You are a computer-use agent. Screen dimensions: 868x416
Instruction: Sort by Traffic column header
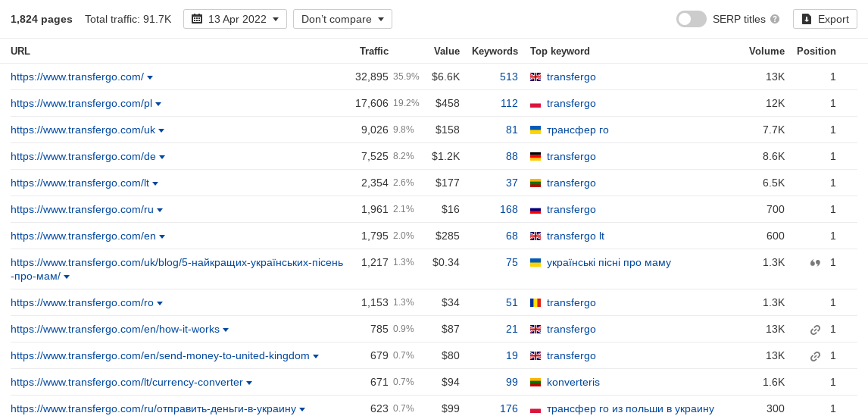[373, 51]
